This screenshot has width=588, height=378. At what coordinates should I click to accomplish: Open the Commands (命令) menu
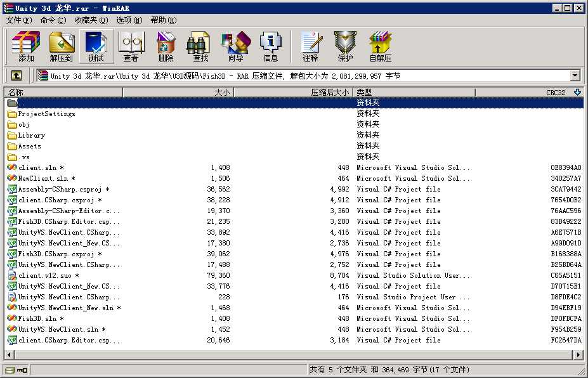(53, 20)
